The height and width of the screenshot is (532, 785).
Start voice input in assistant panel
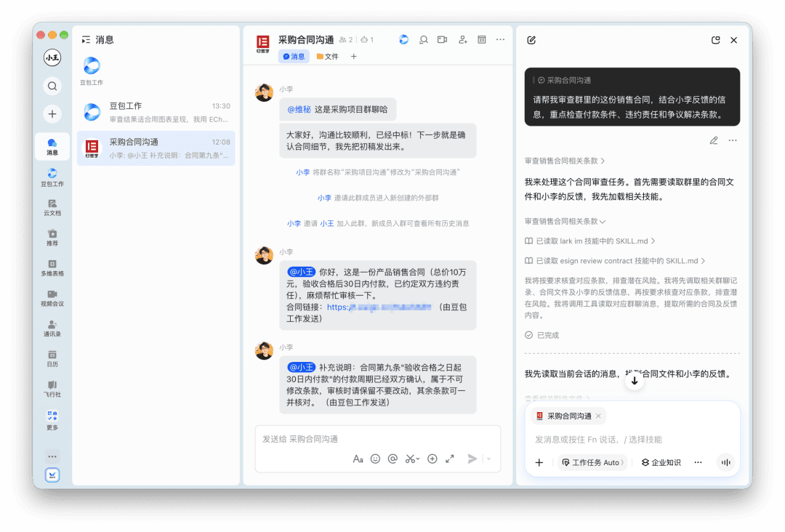pyautogui.click(x=726, y=462)
